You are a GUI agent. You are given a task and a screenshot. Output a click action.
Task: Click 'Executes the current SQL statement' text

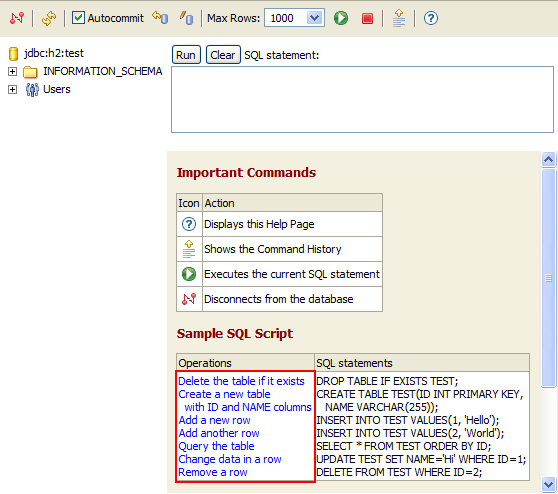292,274
